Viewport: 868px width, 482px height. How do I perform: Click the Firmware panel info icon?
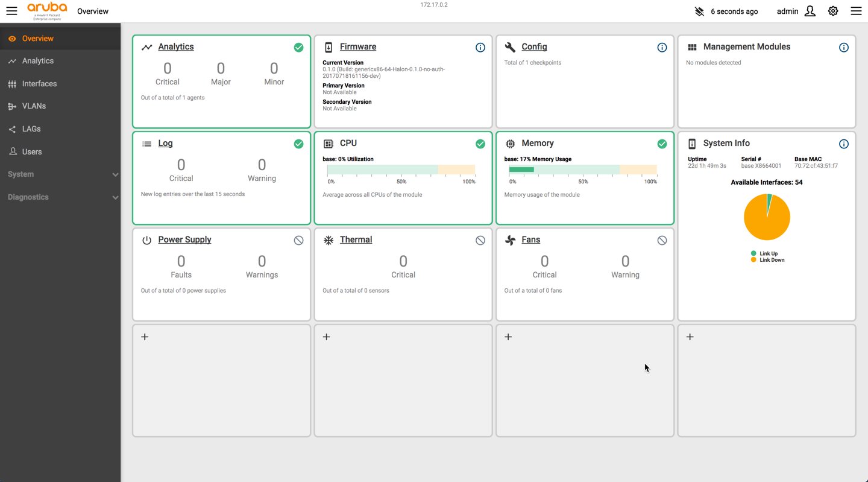(480, 47)
